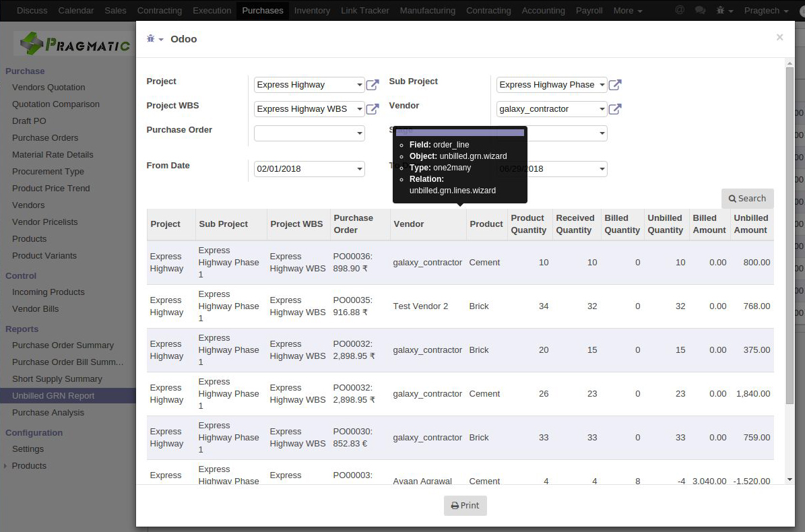Viewport: 805px width, 532px height.
Task: Open Material Rate Details in sidebar
Action: (x=53, y=155)
